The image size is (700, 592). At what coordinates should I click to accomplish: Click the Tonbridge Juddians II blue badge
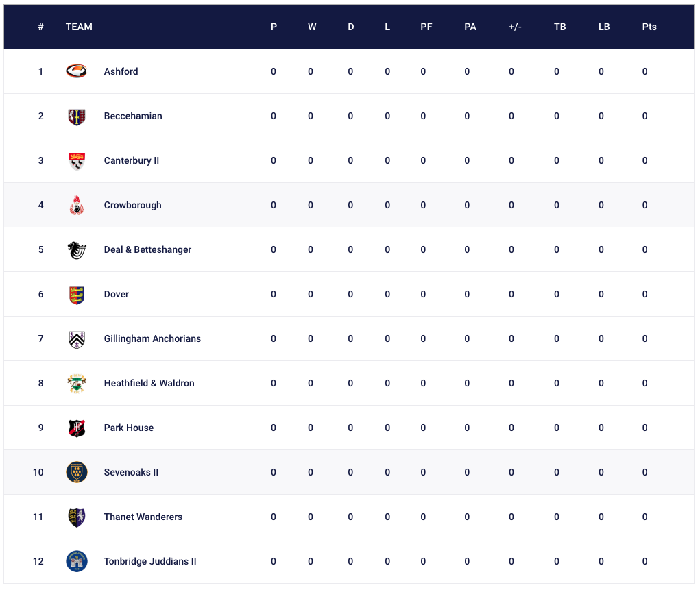coord(76,562)
